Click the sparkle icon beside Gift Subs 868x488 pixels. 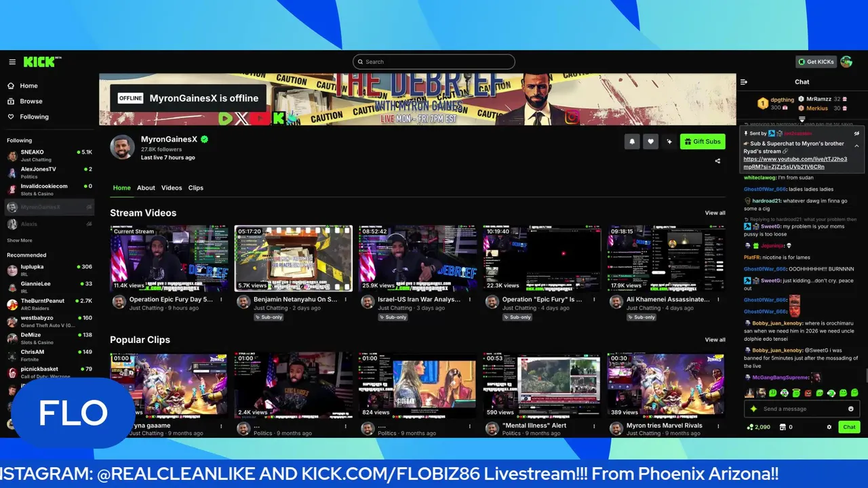click(x=669, y=142)
